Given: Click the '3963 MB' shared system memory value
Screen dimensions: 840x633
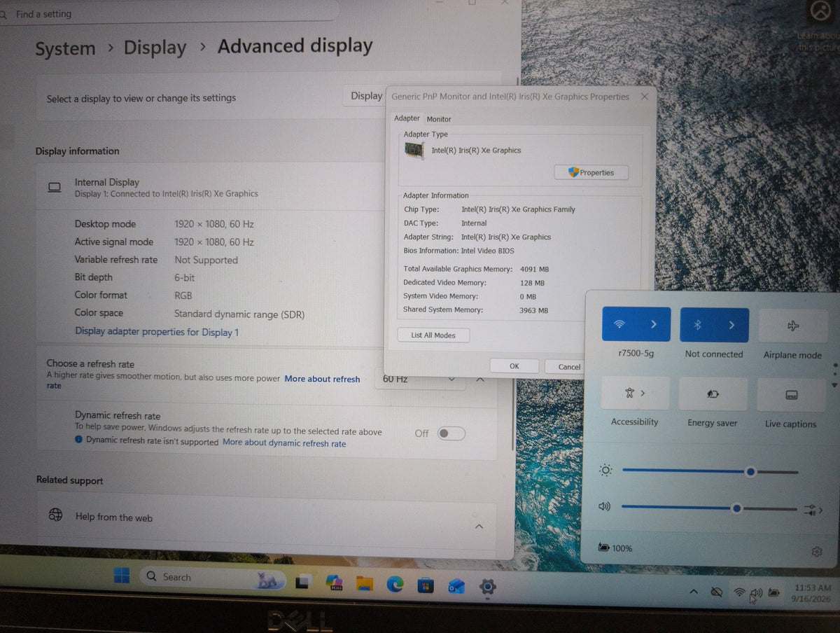Looking at the screenshot, I should click(x=534, y=310).
